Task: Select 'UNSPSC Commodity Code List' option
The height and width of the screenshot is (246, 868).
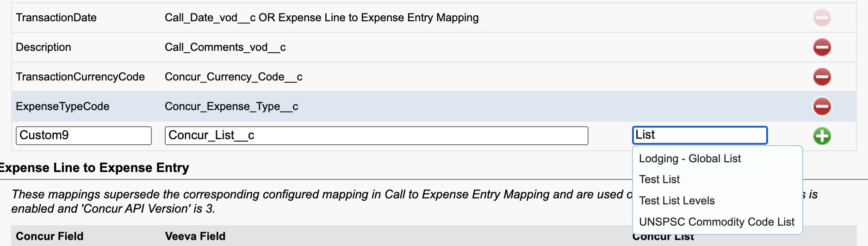Action: 716,222
